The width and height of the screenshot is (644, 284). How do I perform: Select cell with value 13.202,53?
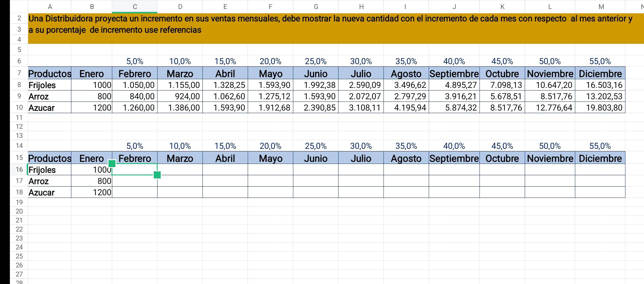click(600, 96)
